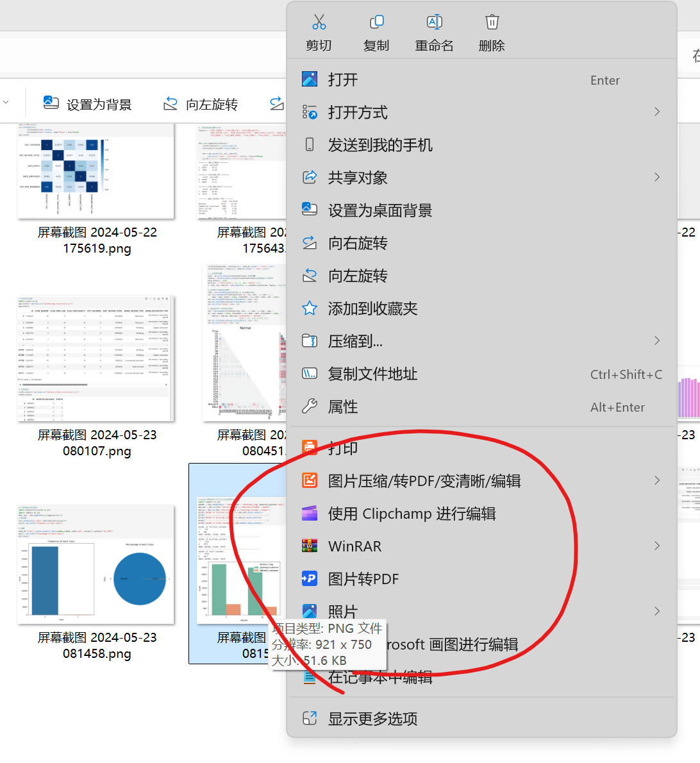Click the 设置为桌面背景 wallpaper icon
This screenshot has height=763, width=700.
[x=310, y=210]
